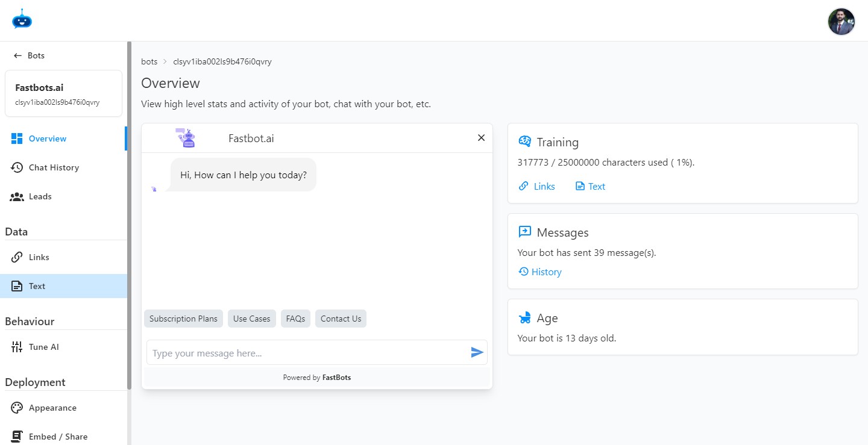Send the chat message arrow

[x=477, y=353]
